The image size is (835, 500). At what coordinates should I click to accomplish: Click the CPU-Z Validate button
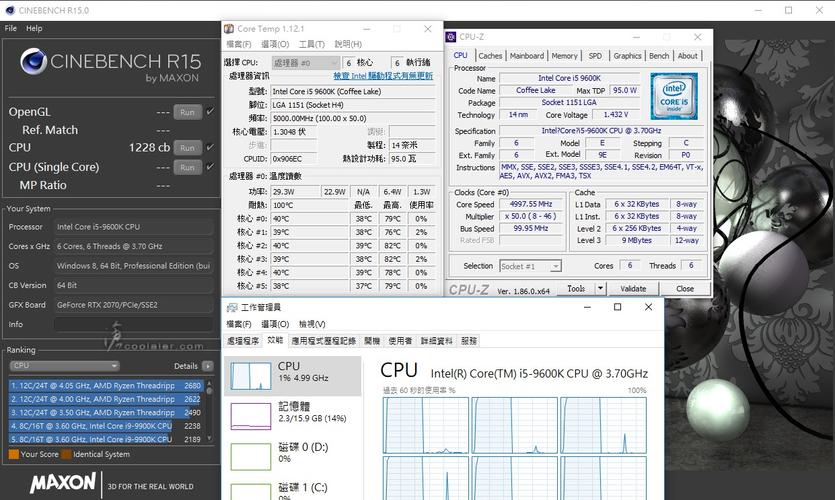[633, 289]
